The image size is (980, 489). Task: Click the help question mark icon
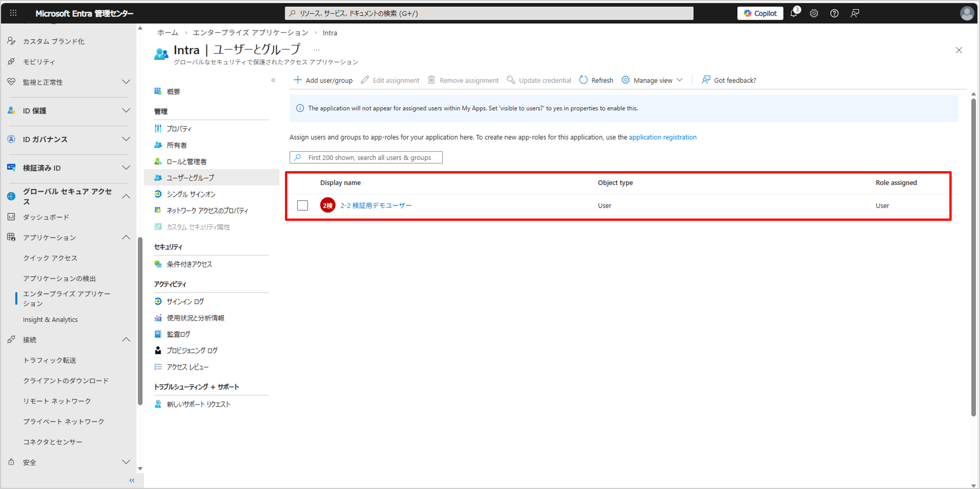click(x=834, y=13)
